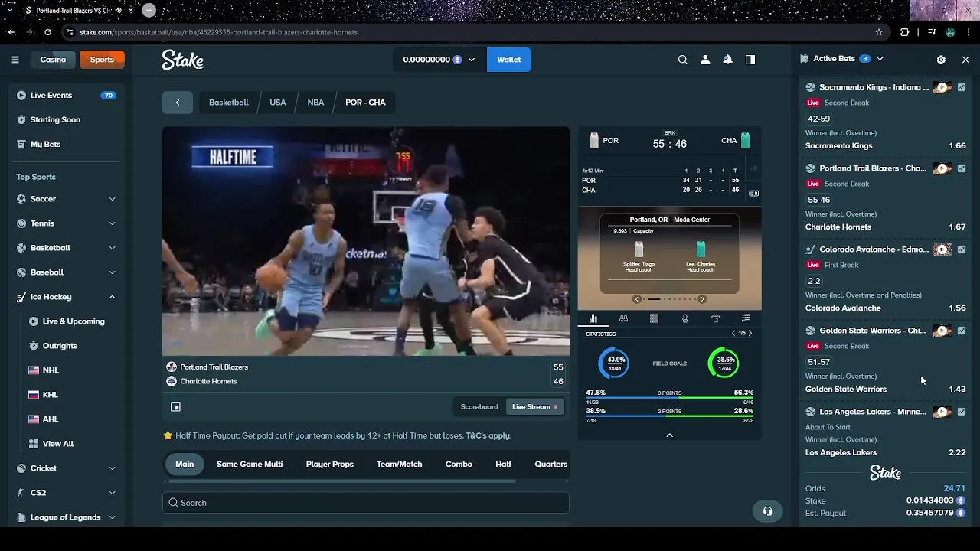Viewport: 980px width, 551px height.
Task: Bookmark this page with the star icon
Action: (x=879, y=32)
